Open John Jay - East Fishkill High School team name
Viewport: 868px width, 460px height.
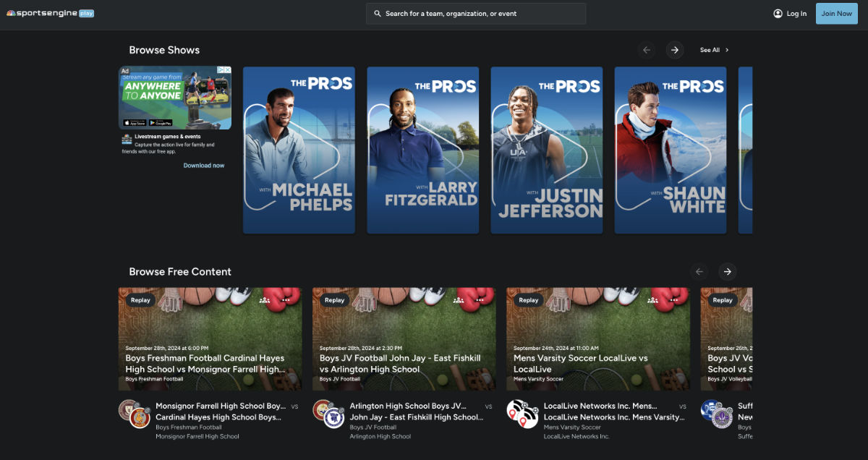[x=417, y=417]
